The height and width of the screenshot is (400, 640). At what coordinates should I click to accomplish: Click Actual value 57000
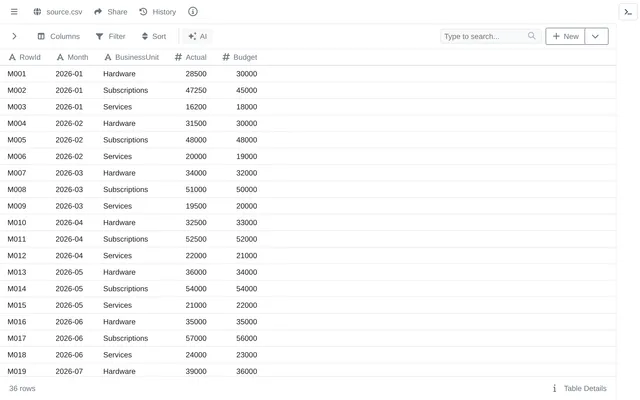pos(196,338)
